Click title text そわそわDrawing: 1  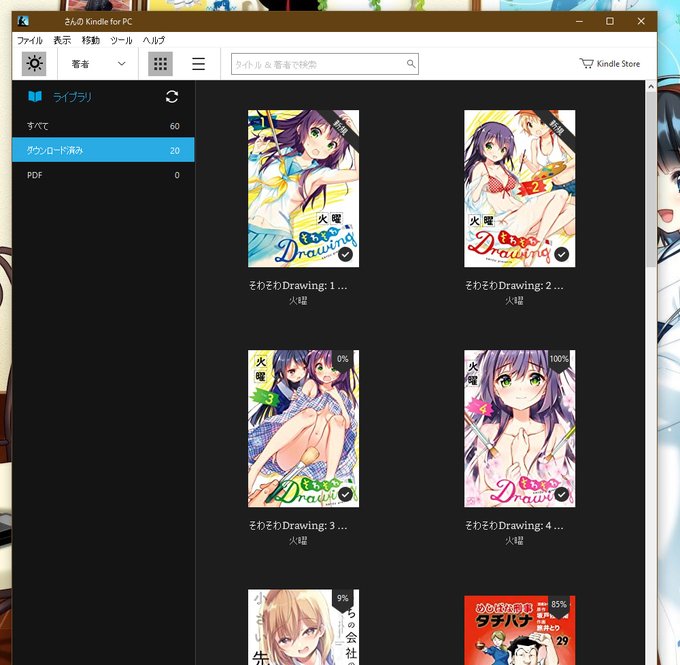click(298, 285)
